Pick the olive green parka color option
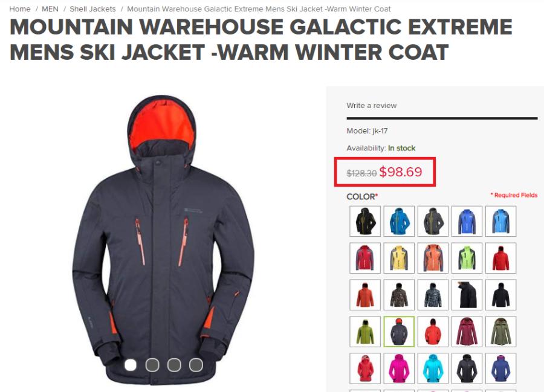The image size is (544, 392). 501,332
